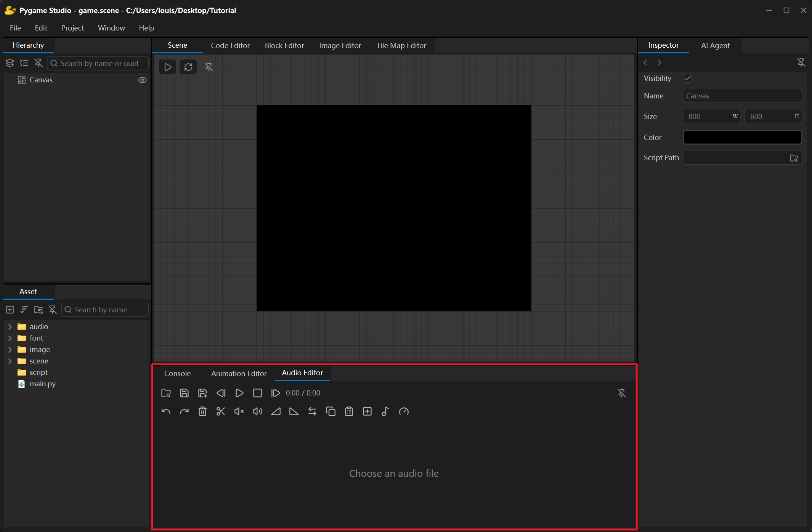Image resolution: width=812 pixels, height=532 pixels.
Task: Click the speed gauge icon
Action: [x=404, y=411]
